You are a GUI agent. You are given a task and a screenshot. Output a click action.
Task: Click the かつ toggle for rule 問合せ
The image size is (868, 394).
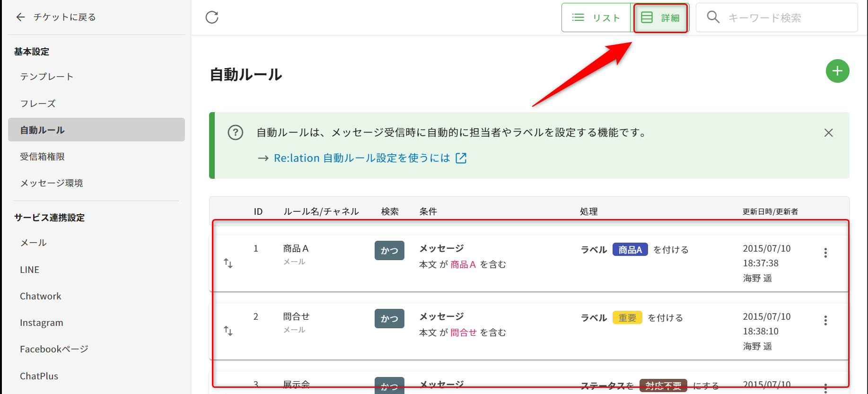click(x=389, y=319)
